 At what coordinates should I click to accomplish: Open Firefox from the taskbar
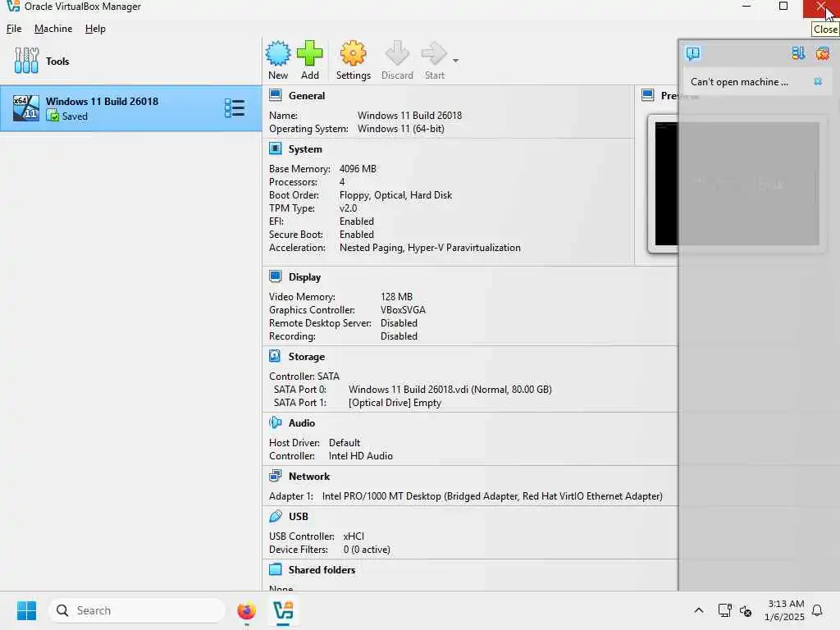(x=246, y=610)
